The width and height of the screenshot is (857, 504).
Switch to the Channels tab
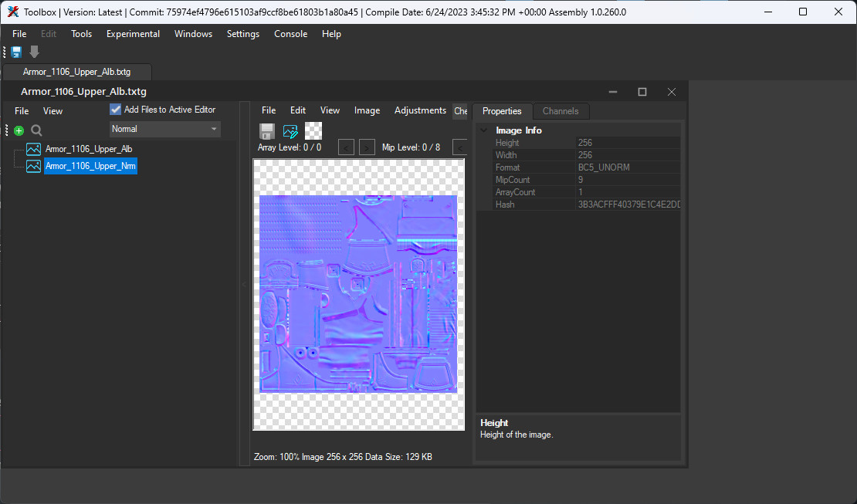pyautogui.click(x=561, y=110)
